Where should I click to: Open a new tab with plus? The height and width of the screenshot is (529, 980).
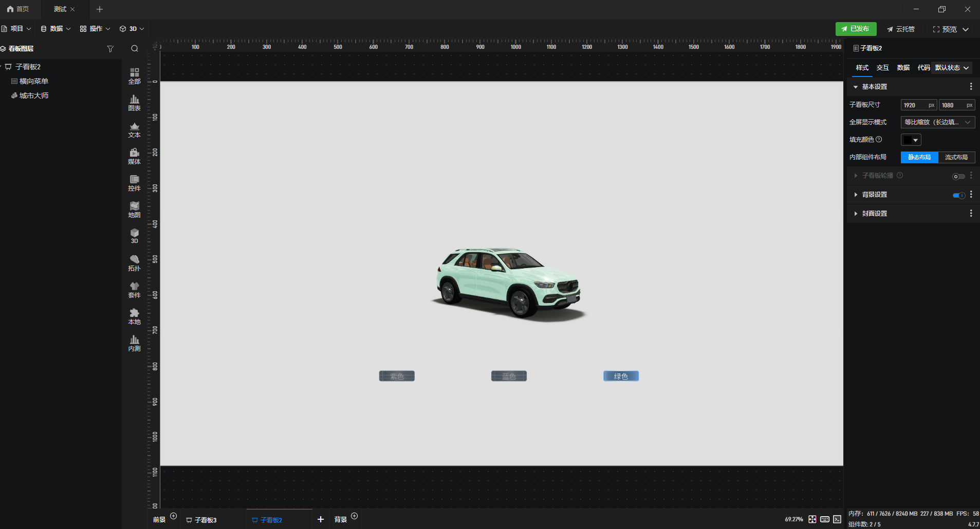point(100,9)
